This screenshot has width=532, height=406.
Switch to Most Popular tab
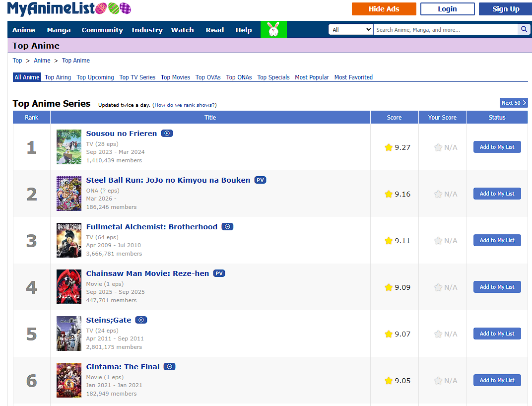pyautogui.click(x=312, y=77)
